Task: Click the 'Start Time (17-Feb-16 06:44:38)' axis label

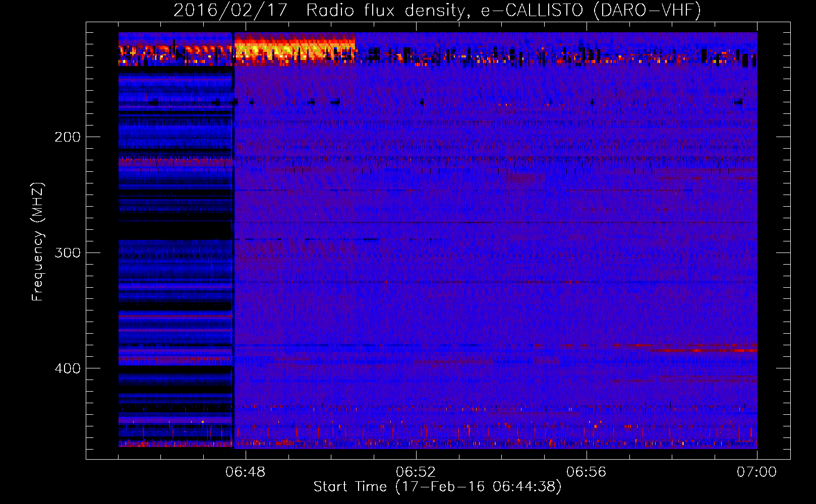Action: [437, 487]
